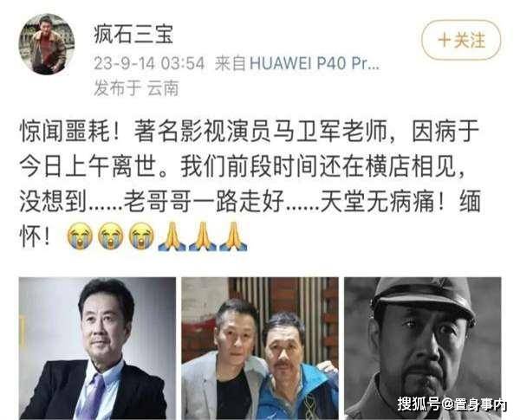Click the second crying face emoji

(x=110, y=236)
